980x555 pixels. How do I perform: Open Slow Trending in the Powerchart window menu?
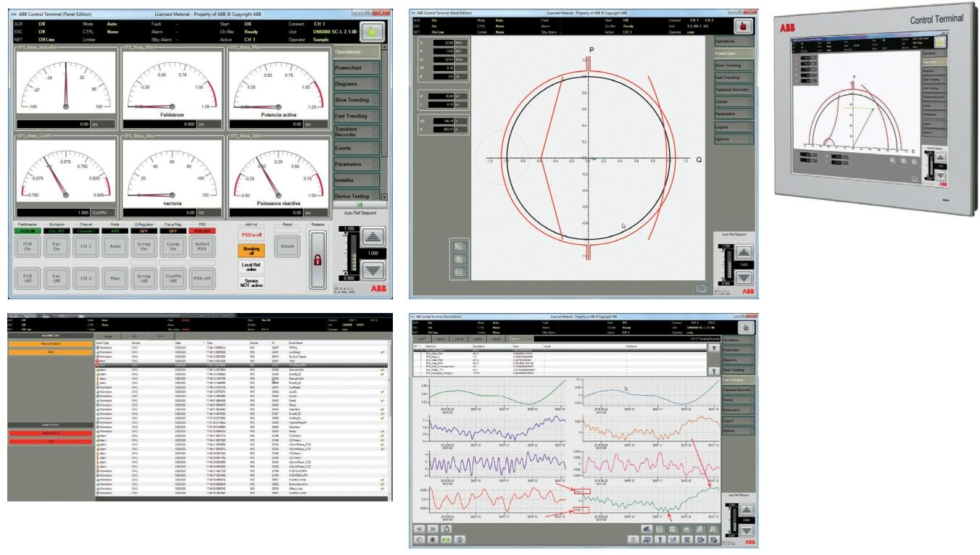[734, 65]
